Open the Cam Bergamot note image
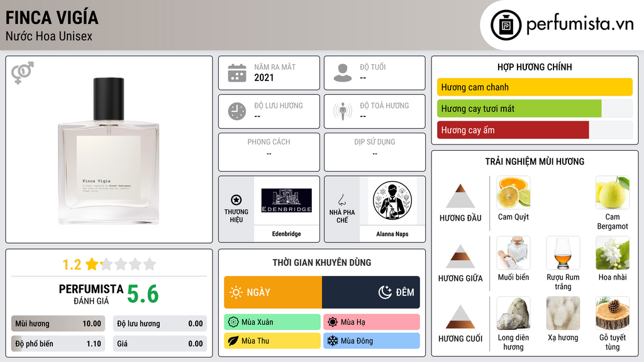 tap(613, 192)
